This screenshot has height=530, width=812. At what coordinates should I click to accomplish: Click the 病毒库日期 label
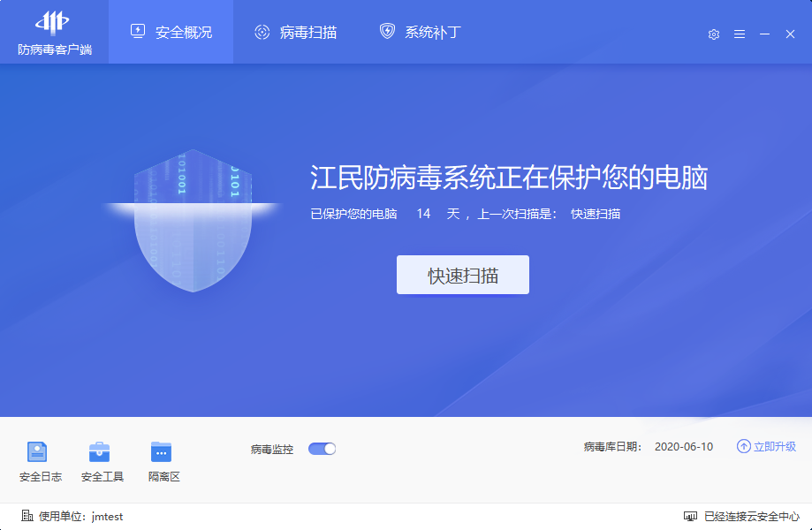[612, 447]
